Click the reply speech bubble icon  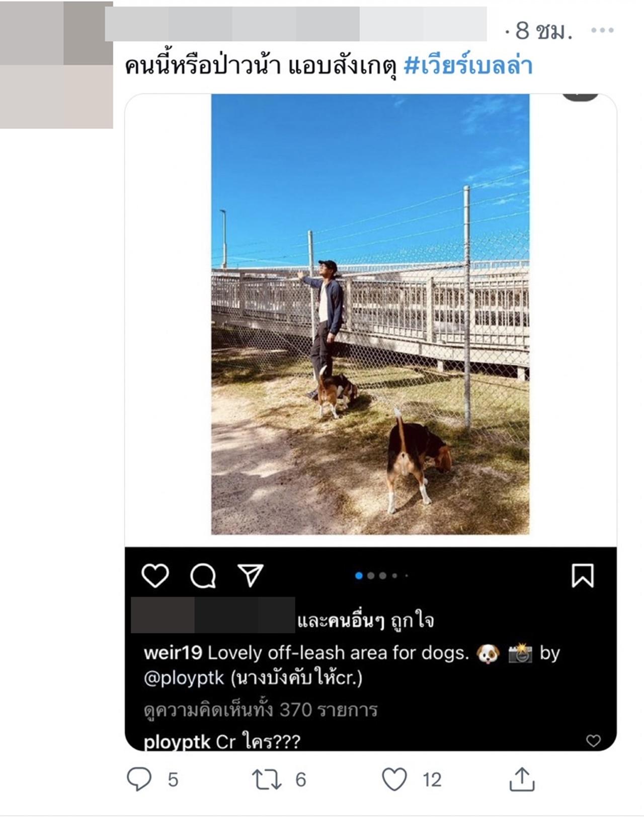coord(139,779)
